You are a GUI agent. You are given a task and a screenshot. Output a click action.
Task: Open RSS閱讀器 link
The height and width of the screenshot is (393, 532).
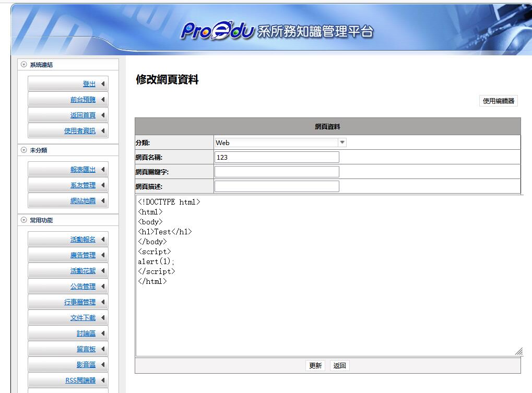pos(80,380)
